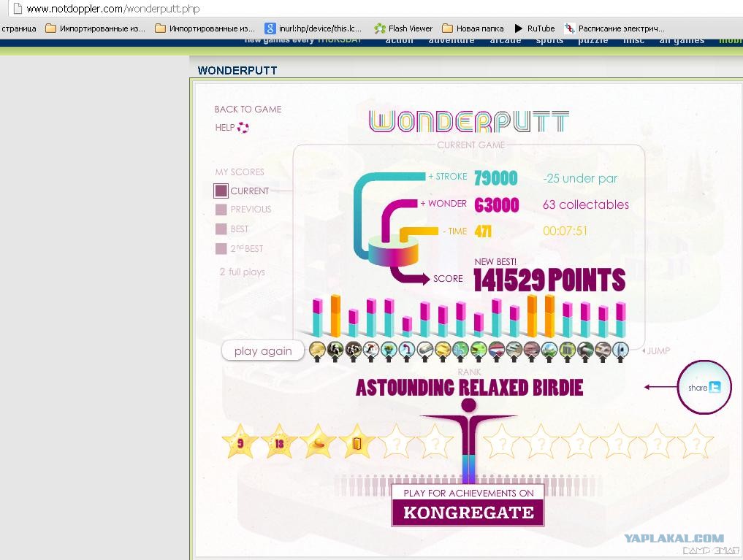Open the Расписание электрич... bookmark

614,28
